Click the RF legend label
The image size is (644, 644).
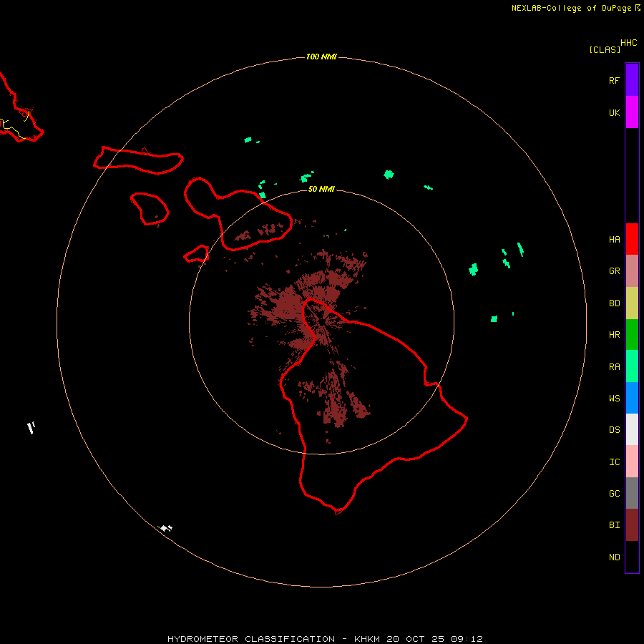(614, 80)
